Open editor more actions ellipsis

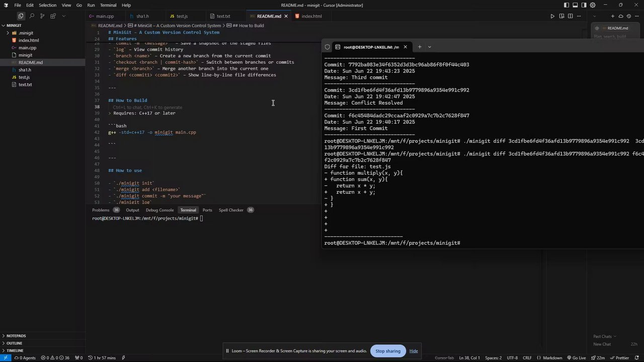coord(579,16)
